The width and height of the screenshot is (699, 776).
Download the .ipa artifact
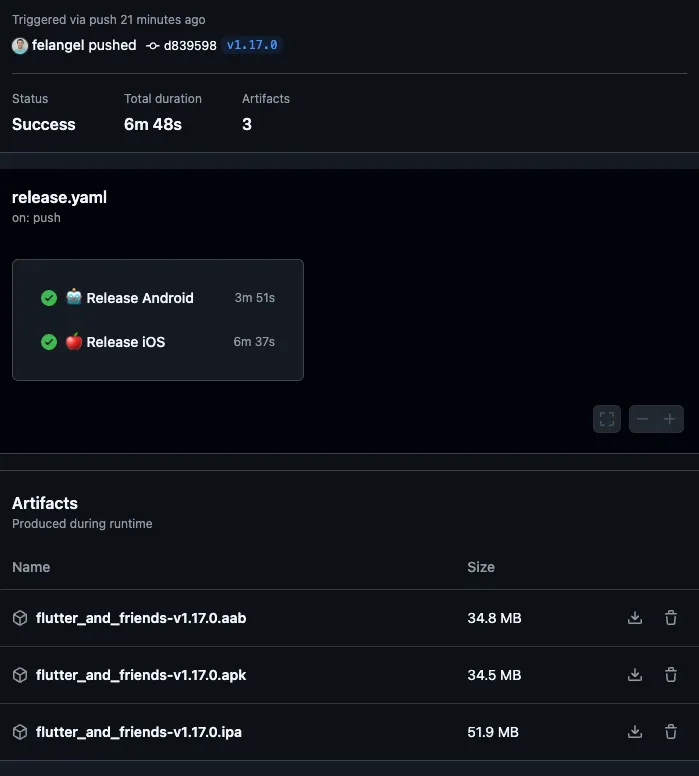[635, 731]
